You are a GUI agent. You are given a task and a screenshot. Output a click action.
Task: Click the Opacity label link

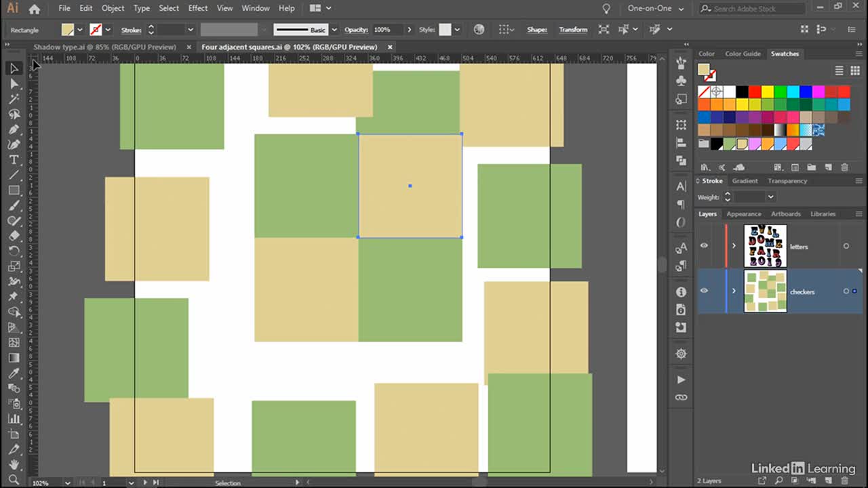tap(356, 30)
